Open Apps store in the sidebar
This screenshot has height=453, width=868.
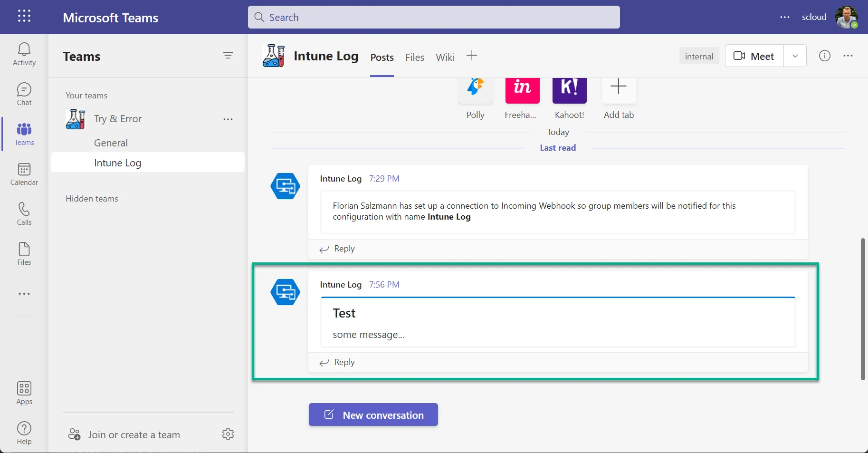click(x=24, y=393)
